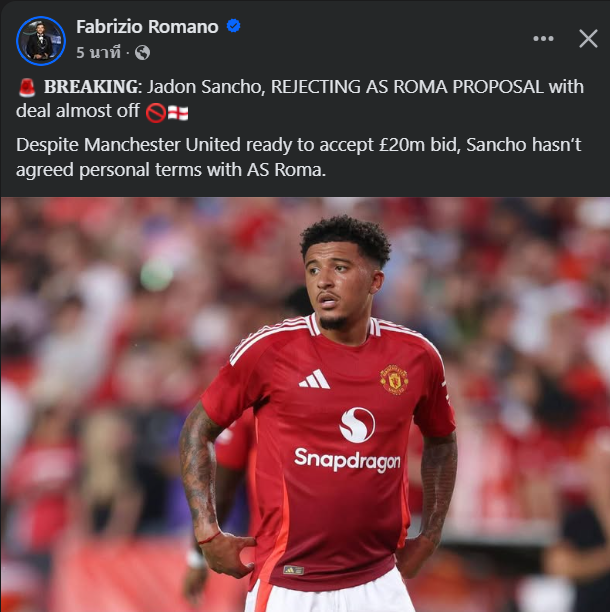Click 'REJECTING AS ROMA PROPOSAL' headline text
Screen dimensions: 610x612
pyautogui.click(x=407, y=87)
